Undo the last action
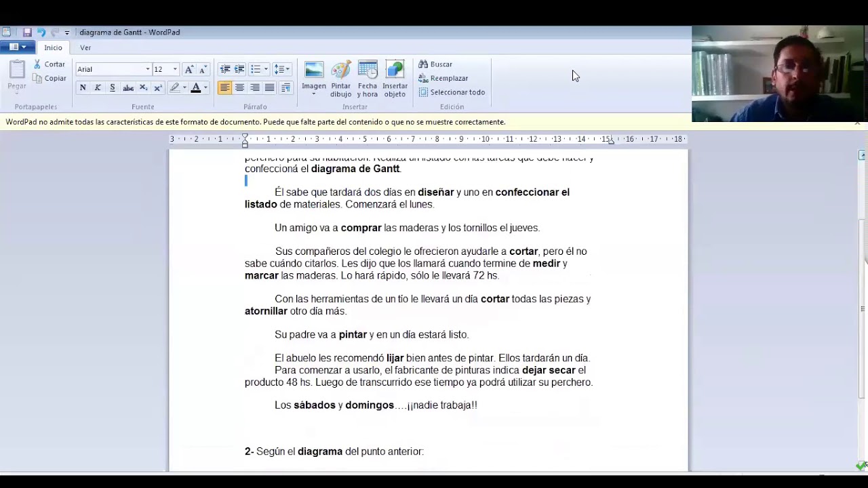868x488 pixels. [41, 32]
